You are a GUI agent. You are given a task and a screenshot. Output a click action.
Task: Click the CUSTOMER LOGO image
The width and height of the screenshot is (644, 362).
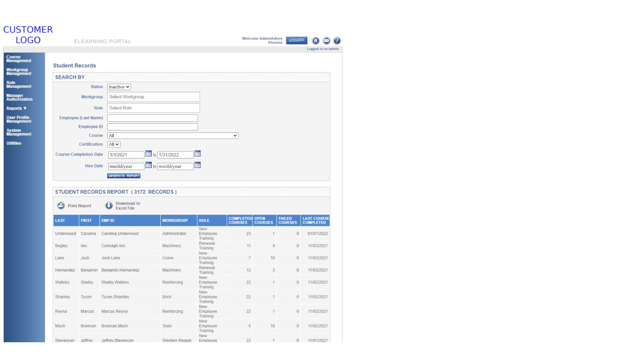[x=28, y=35]
